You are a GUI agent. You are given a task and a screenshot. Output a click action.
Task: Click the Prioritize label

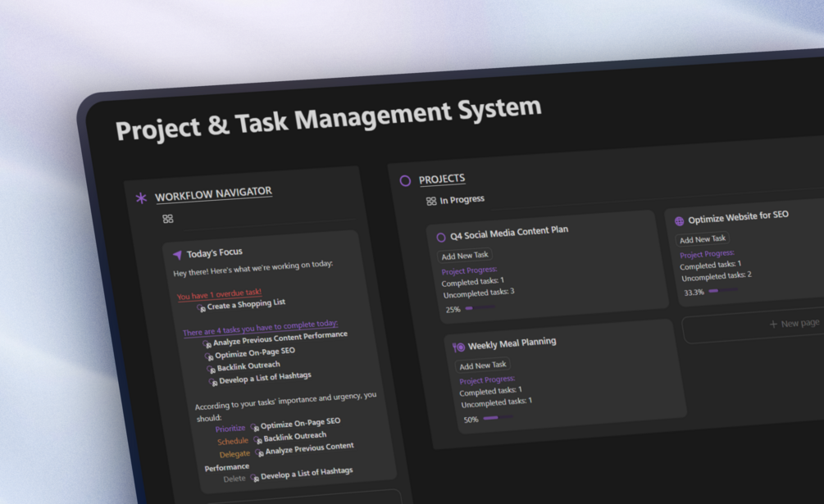(x=230, y=429)
